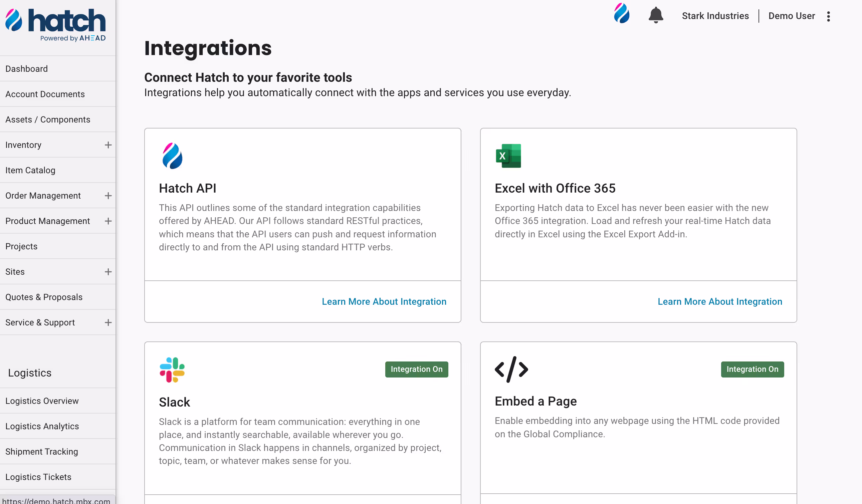The width and height of the screenshot is (862, 504).
Task: Open the three-dot user menu
Action: click(828, 16)
